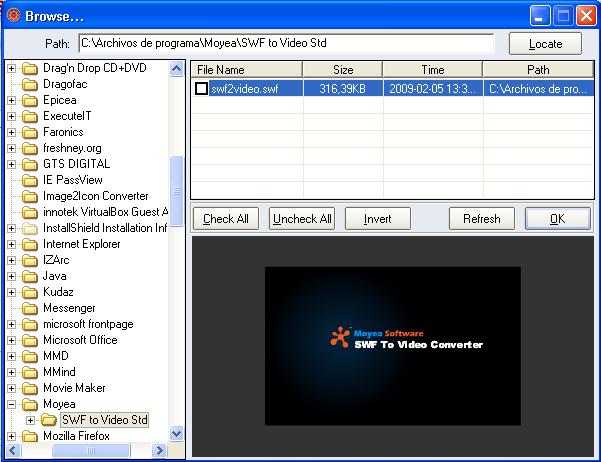The width and height of the screenshot is (601, 462).
Task: Click the Browse window title bar app icon
Action: coord(14,16)
